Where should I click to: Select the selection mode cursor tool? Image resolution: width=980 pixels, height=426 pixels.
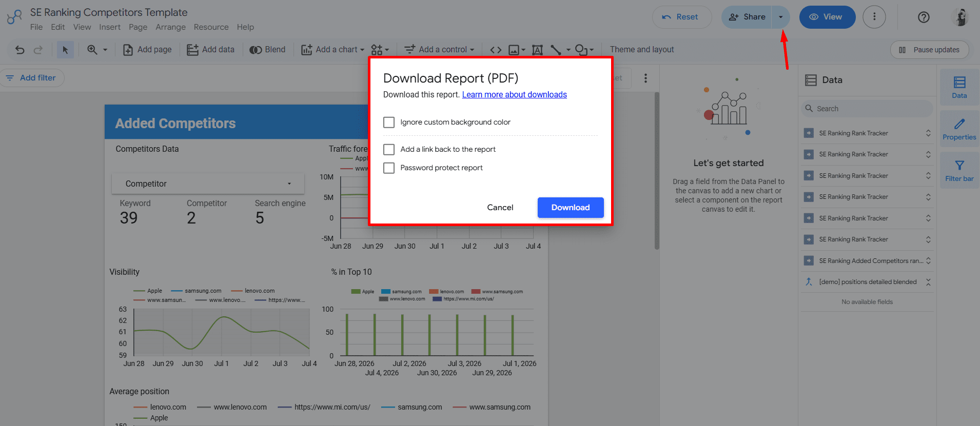point(65,50)
